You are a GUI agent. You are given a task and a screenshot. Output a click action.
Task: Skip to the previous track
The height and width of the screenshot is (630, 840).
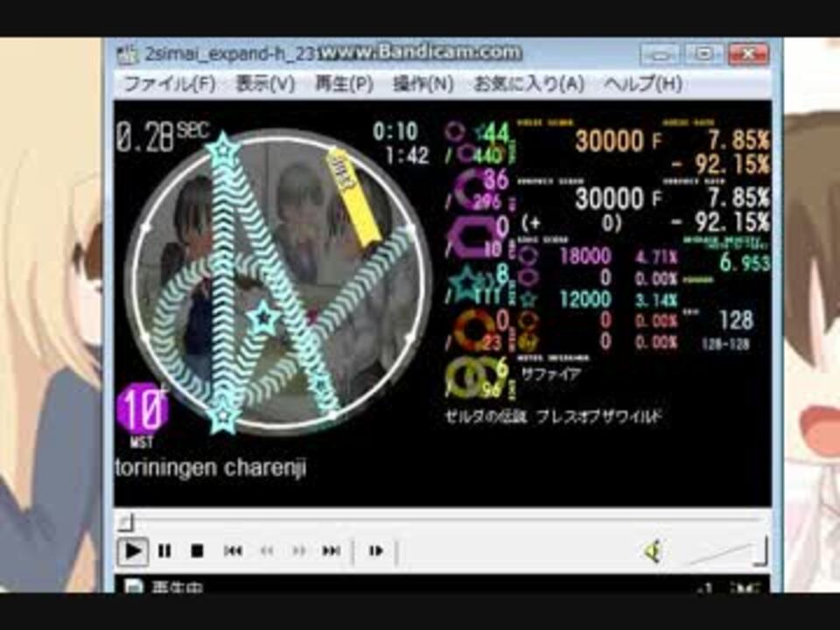coord(233,550)
